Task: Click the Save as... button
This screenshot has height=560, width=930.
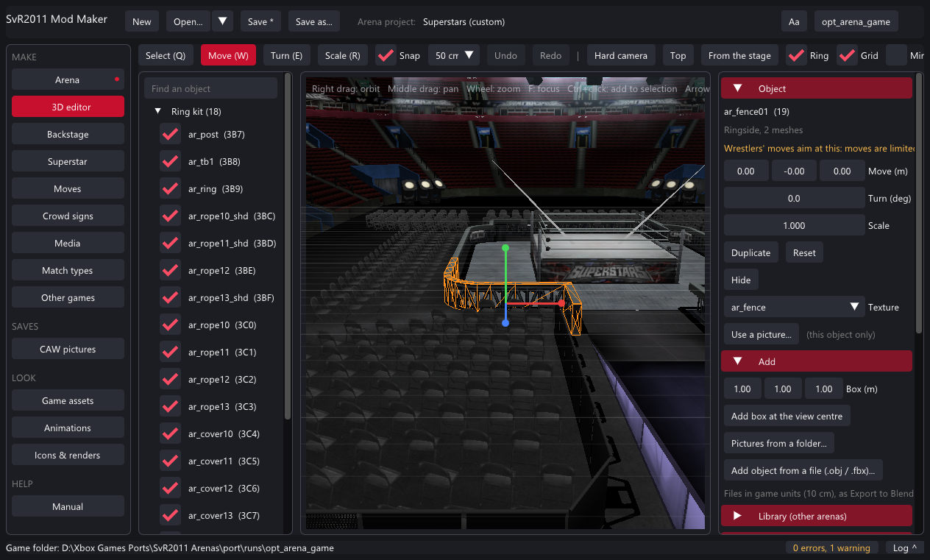Action: 314,21
